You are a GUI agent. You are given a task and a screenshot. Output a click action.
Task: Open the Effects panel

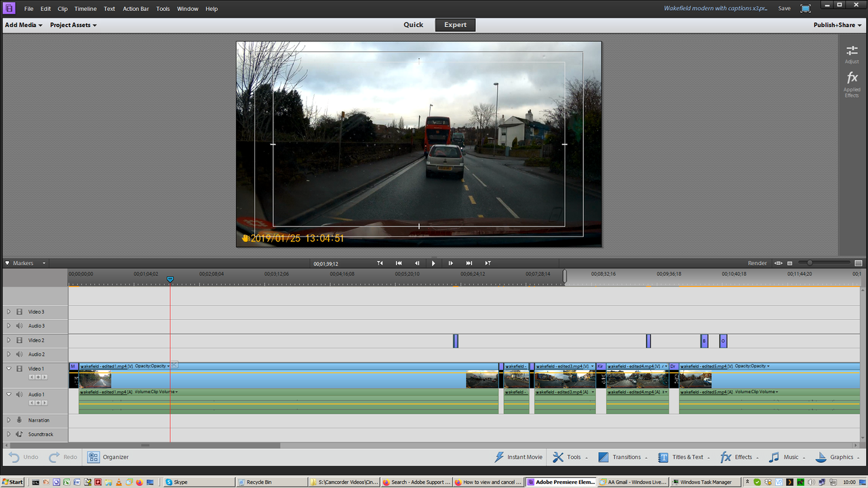pyautogui.click(x=739, y=457)
